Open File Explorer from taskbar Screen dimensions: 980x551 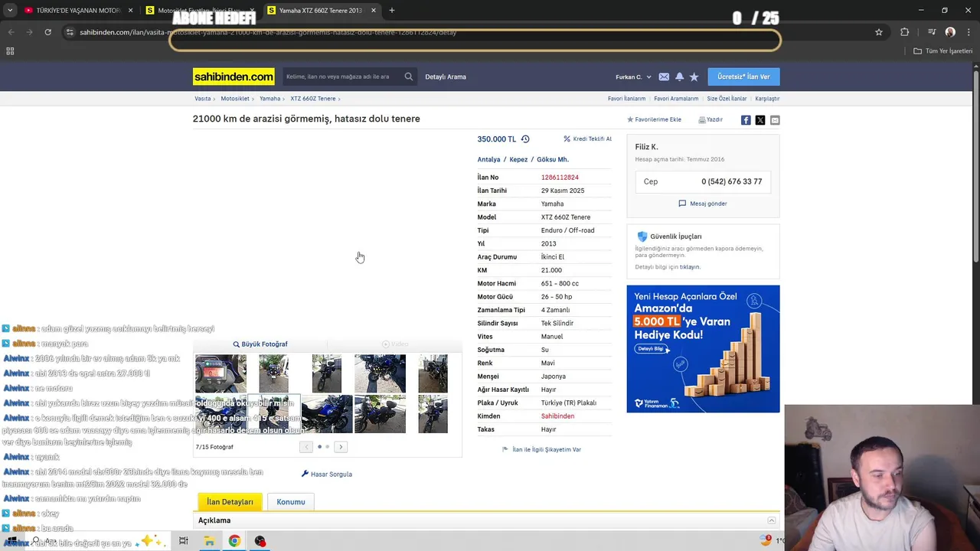pyautogui.click(x=209, y=541)
